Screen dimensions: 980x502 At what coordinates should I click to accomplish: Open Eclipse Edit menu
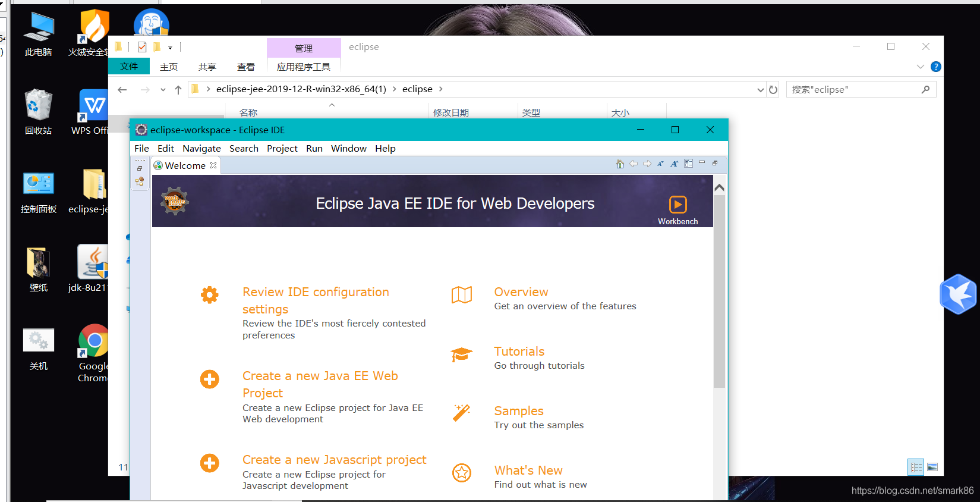(166, 148)
